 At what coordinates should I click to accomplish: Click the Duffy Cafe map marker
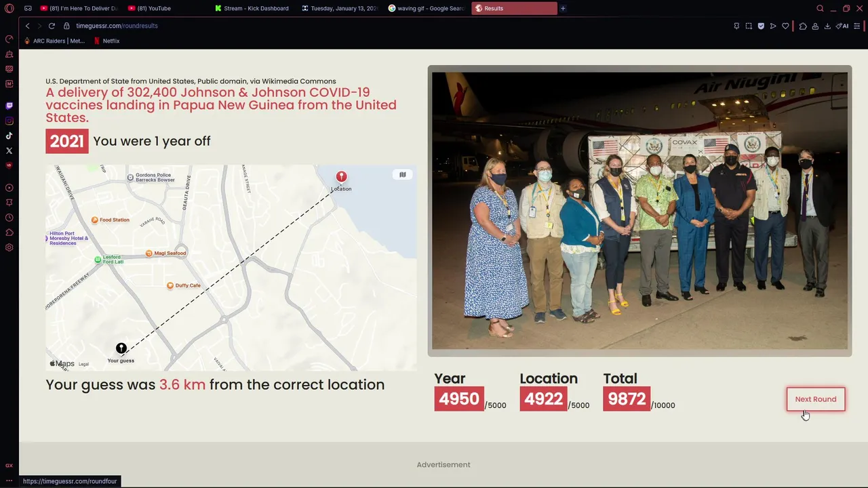pyautogui.click(x=184, y=285)
